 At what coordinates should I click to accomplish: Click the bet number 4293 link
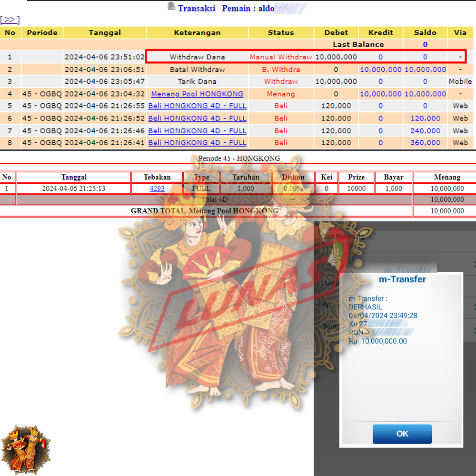(x=157, y=188)
